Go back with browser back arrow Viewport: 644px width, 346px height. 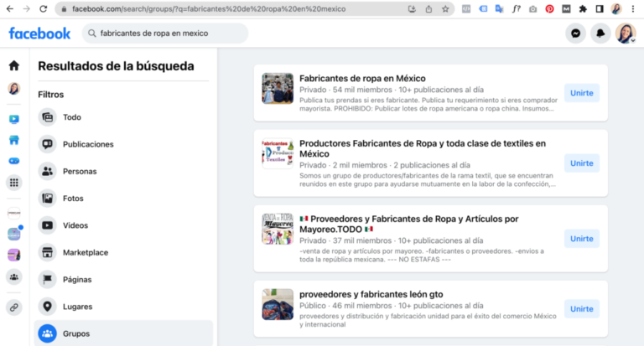pyautogui.click(x=10, y=8)
